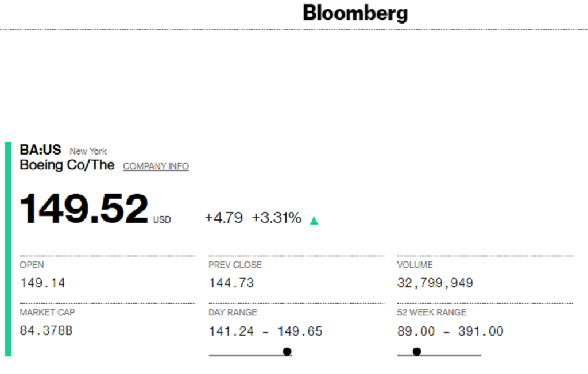Click the day range values 141.24 - 149.65
The width and height of the screenshot is (588, 374).
[265, 331]
